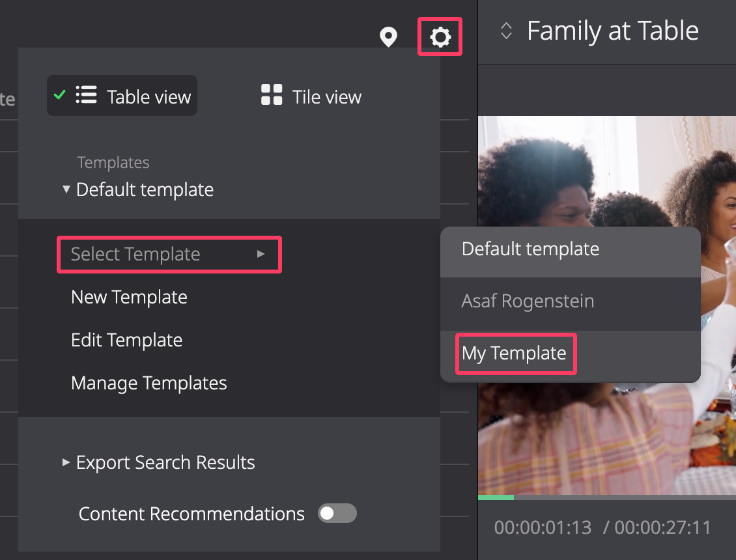Click the up-down chevron beside Family at Table
The width and height of the screenshot is (736, 560).
(x=506, y=31)
